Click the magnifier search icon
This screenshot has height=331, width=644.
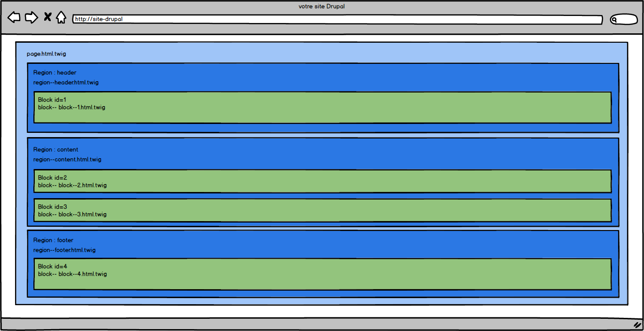click(614, 20)
